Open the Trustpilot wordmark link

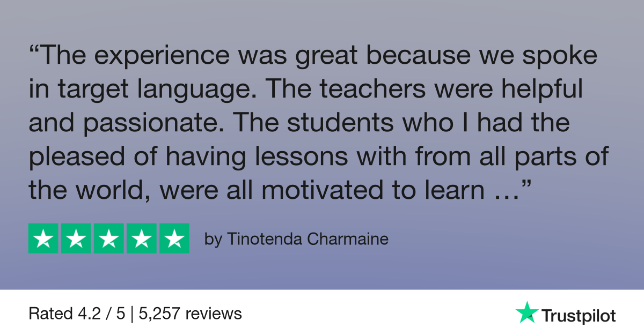click(x=578, y=316)
